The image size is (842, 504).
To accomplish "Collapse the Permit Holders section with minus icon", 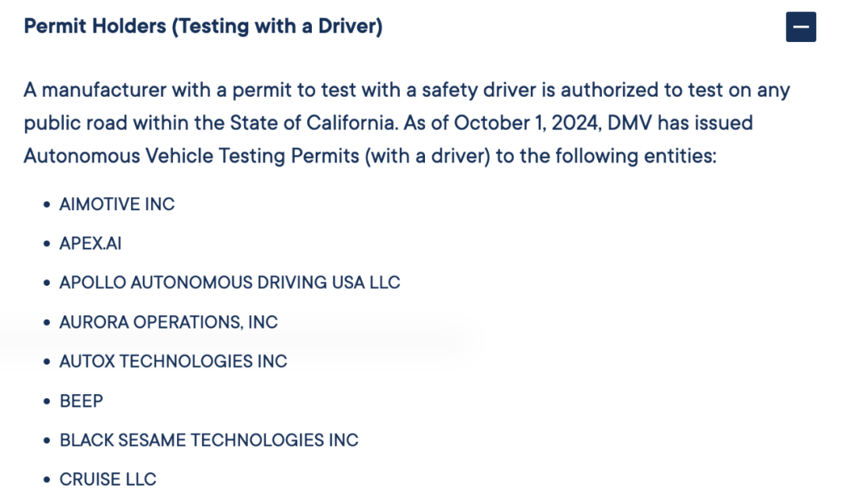I will tap(801, 26).
